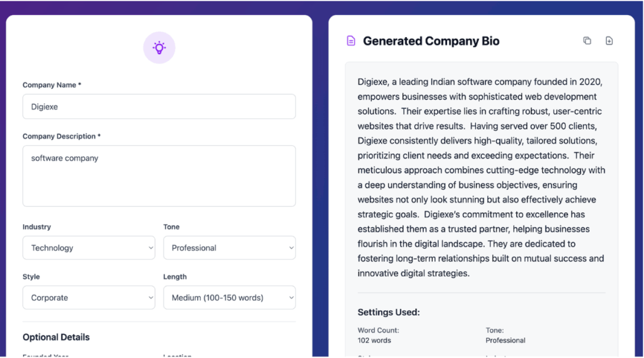Open the Industry dropdown set to Technology
Screen dimensions: 644x358
(89, 248)
